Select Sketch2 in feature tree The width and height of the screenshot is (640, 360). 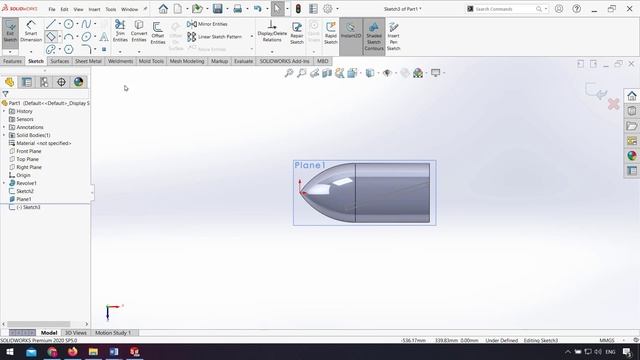click(25, 191)
